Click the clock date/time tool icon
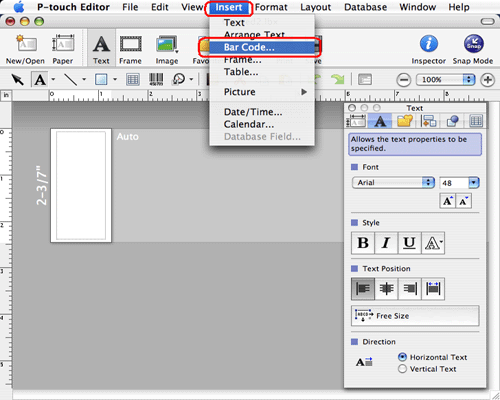The height and width of the screenshot is (400, 500). (x=179, y=79)
